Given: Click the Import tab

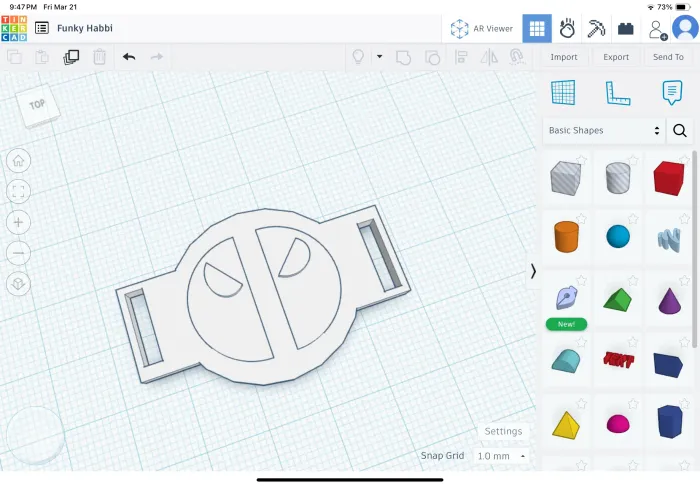Looking at the screenshot, I should pyautogui.click(x=564, y=57).
